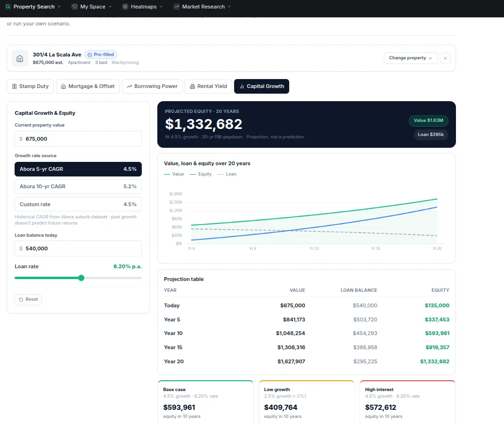Click the Stamp Duty document icon
The height and width of the screenshot is (424, 504).
14,87
